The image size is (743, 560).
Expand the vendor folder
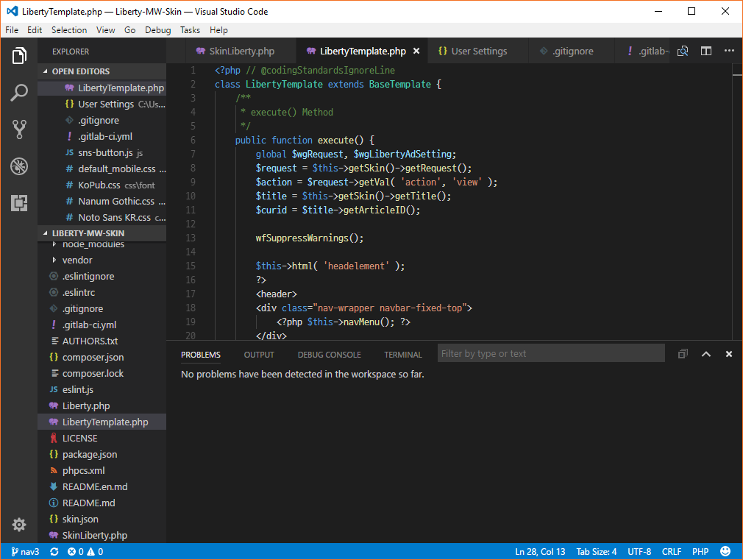coord(102,260)
